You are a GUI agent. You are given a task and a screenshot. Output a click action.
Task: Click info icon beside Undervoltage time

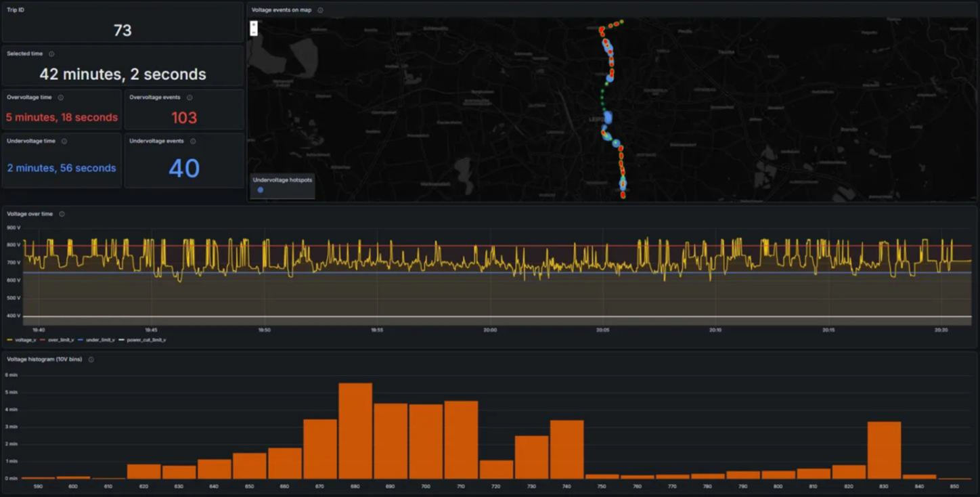pos(64,142)
